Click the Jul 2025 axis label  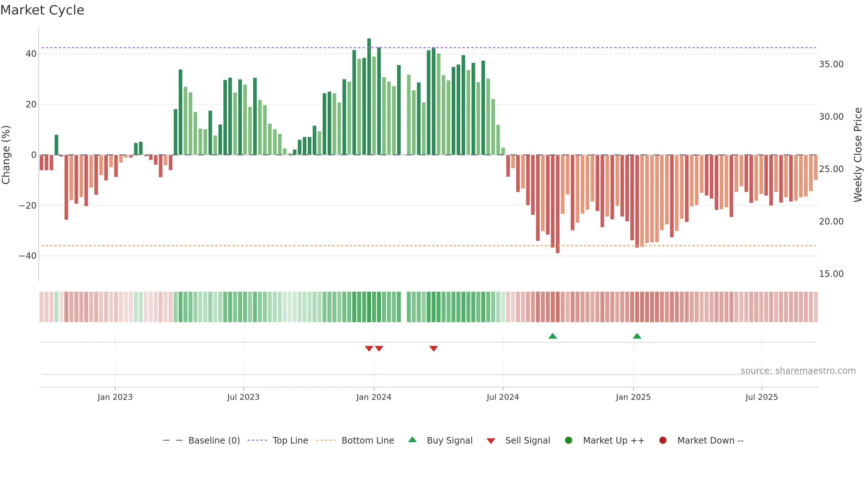tap(762, 397)
